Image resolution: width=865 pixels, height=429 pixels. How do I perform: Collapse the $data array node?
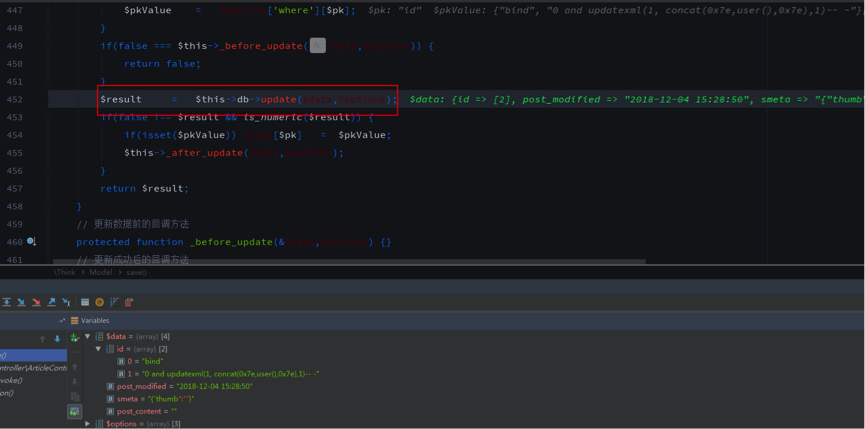[88, 337]
